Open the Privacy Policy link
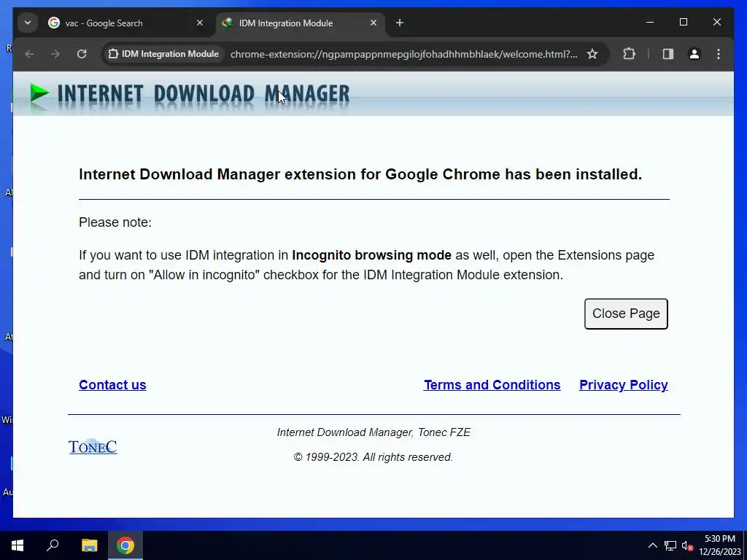This screenshot has height=560, width=747. [x=624, y=385]
